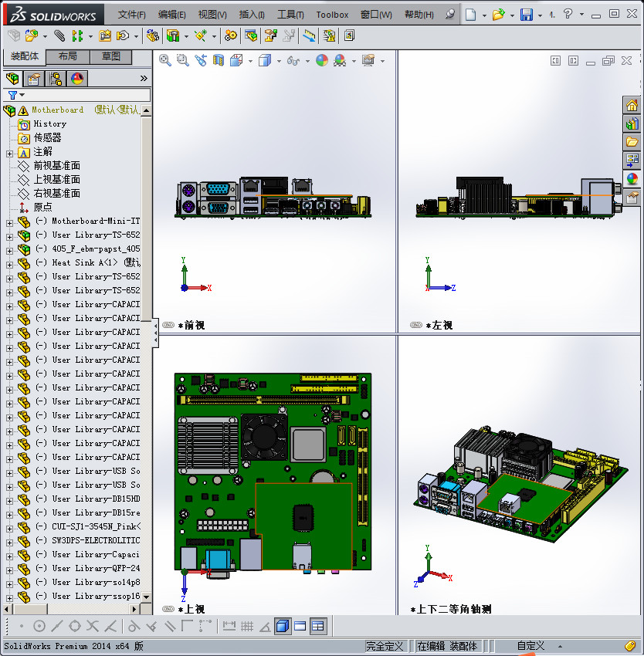Screen dimensions: 644x656
Task: Click the SolidWorks Resources home icon
Action: [x=632, y=105]
